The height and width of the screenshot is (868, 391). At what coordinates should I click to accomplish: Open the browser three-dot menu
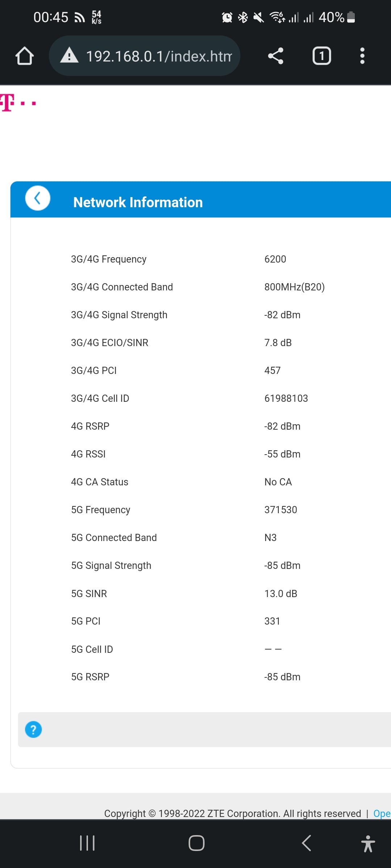362,56
